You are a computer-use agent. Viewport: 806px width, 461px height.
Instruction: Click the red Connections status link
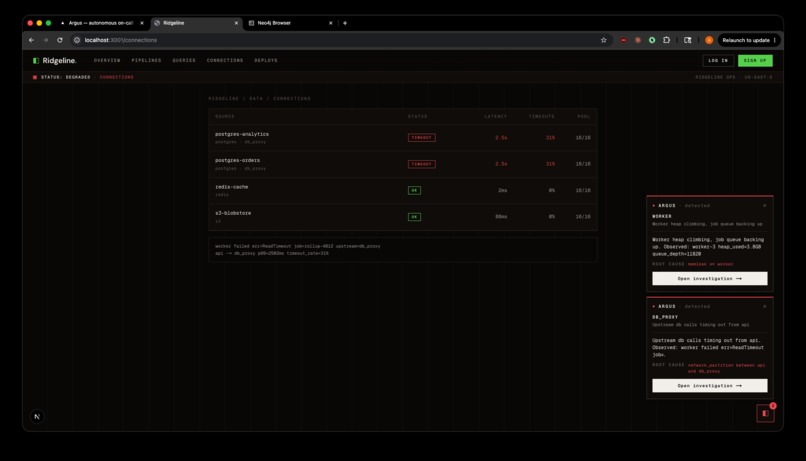point(117,77)
